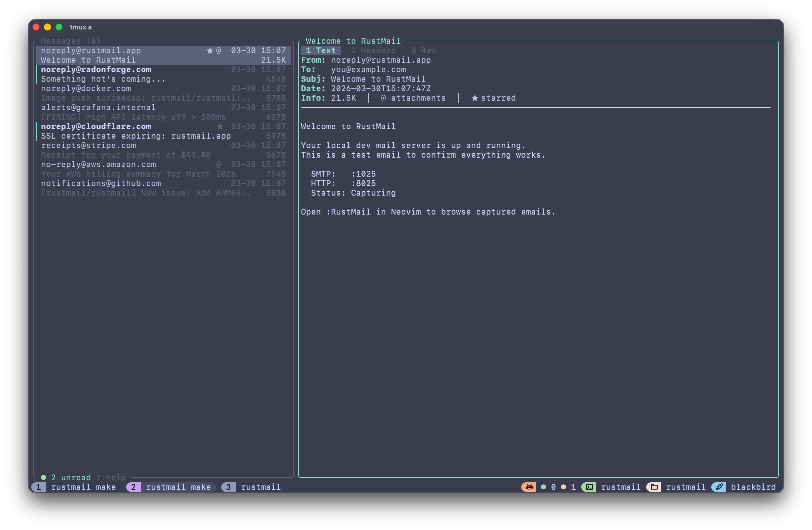Click the 'HTTP: :8025' line
This screenshot has height=530, width=812.
coord(343,183)
